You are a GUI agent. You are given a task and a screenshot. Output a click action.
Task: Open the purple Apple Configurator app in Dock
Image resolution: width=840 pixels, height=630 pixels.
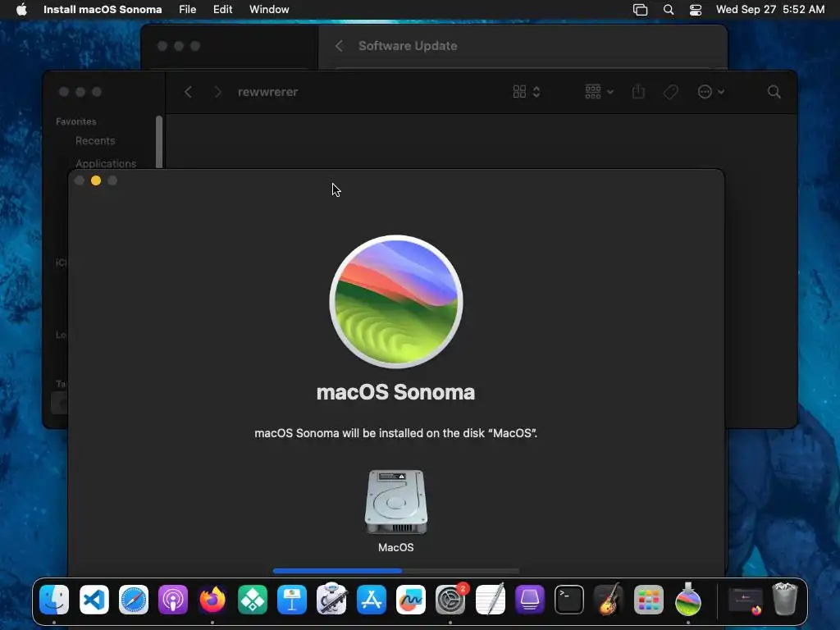pos(530,600)
